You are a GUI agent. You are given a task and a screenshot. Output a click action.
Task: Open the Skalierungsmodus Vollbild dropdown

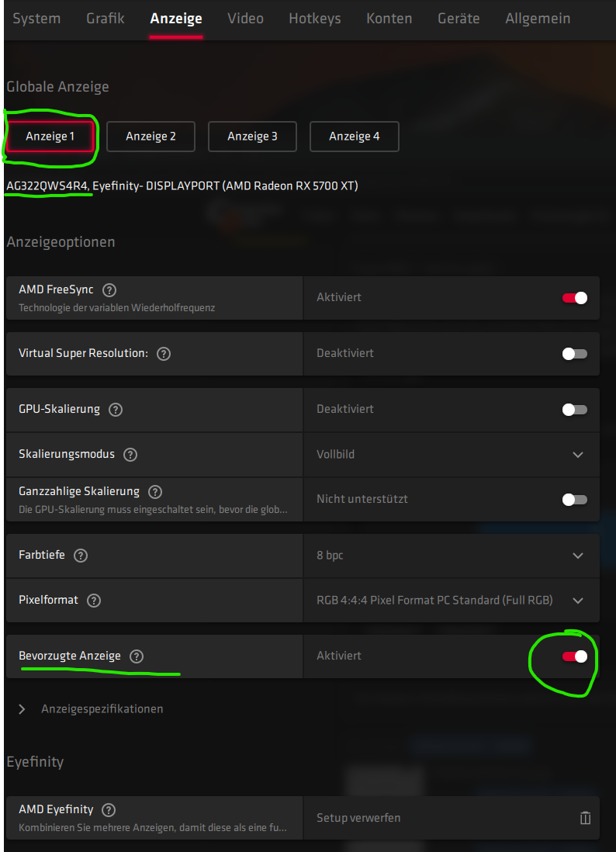coord(452,455)
